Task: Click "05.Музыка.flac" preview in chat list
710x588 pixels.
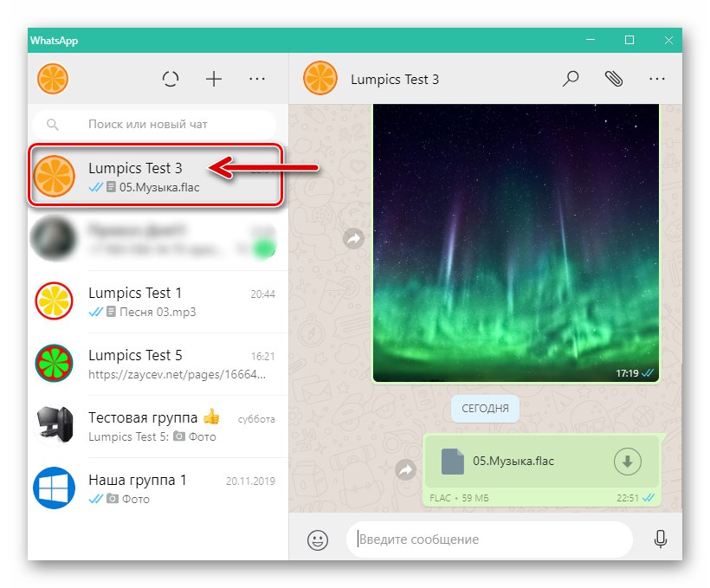Action: (159, 187)
